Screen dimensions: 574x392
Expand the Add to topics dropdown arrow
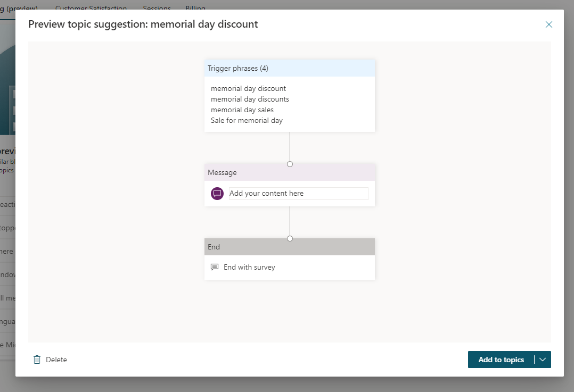pyautogui.click(x=543, y=360)
